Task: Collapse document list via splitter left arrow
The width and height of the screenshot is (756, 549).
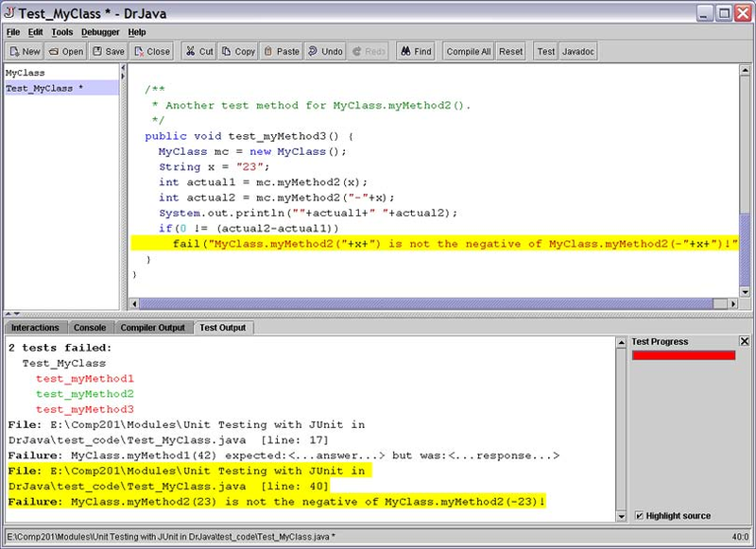Action: (x=123, y=68)
